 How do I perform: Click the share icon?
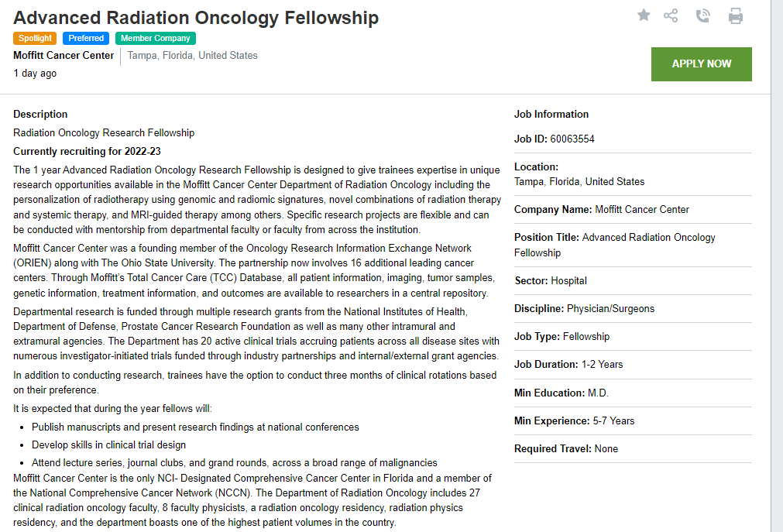pyautogui.click(x=671, y=15)
